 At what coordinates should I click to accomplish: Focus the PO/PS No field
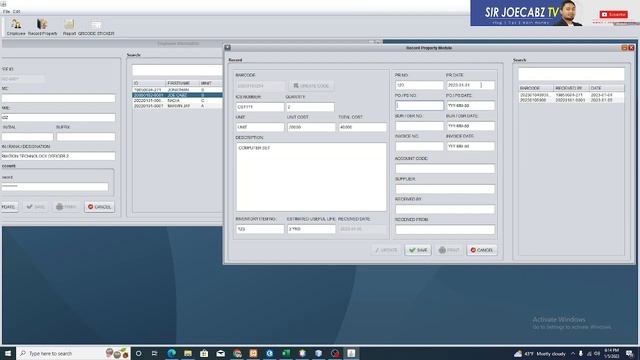click(419, 106)
